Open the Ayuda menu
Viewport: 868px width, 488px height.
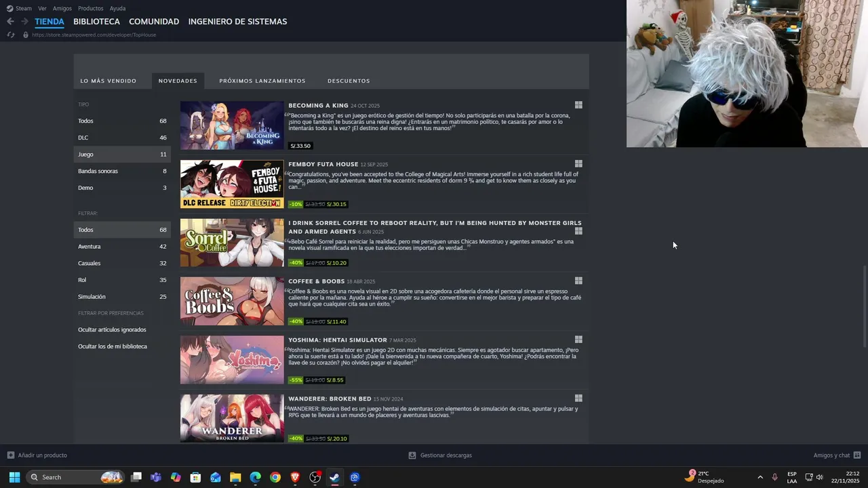tap(117, 8)
